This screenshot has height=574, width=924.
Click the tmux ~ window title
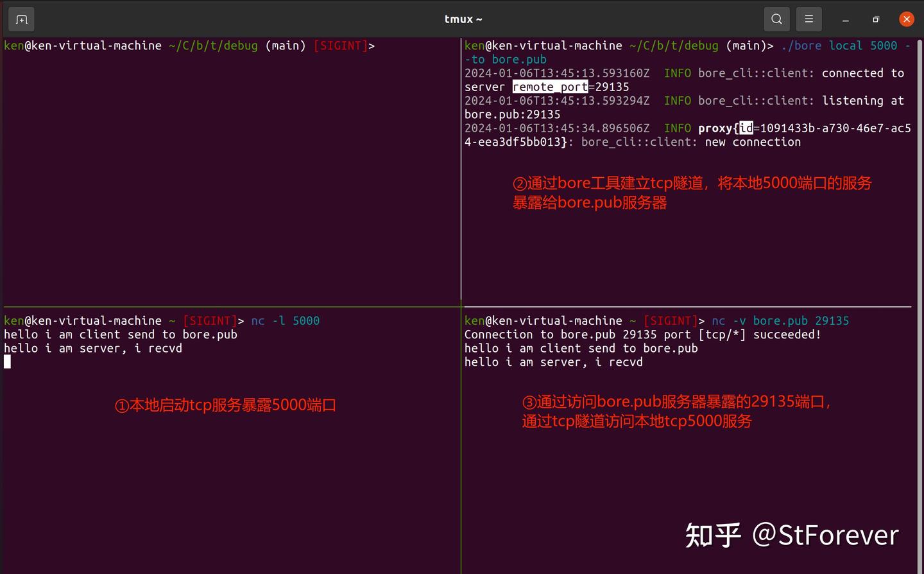click(x=463, y=19)
